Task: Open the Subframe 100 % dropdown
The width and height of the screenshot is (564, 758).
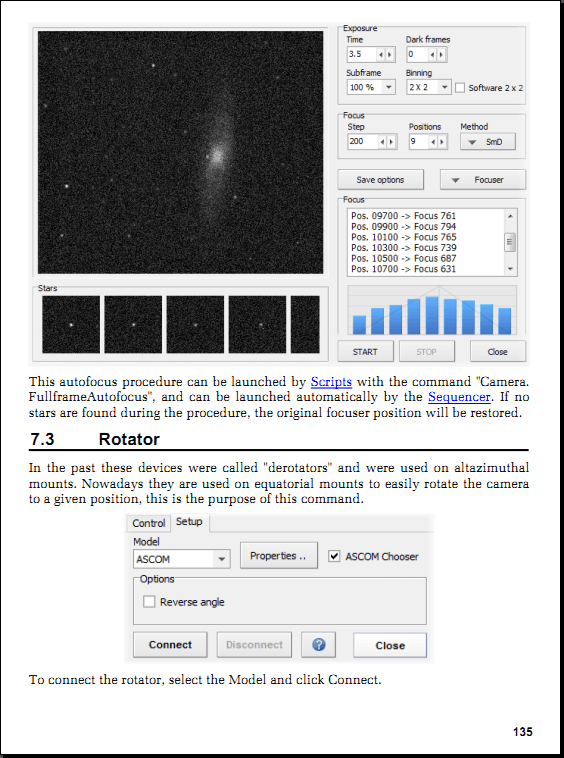Action: (x=371, y=87)
